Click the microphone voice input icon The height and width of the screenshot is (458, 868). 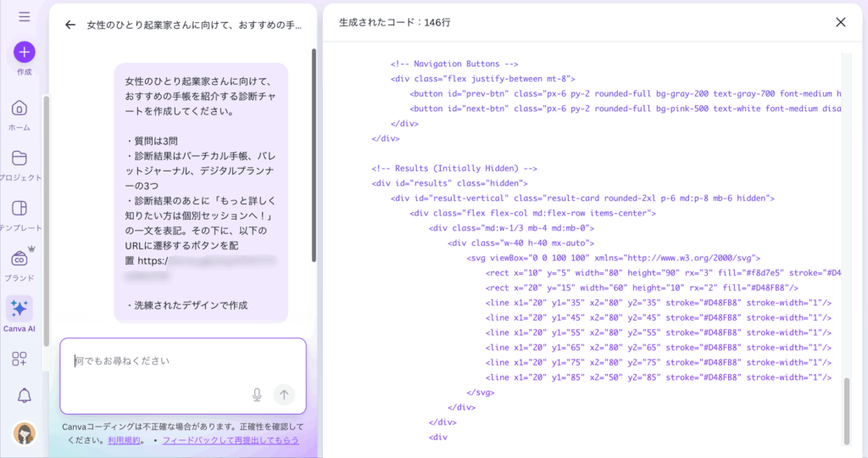point(257,394)
